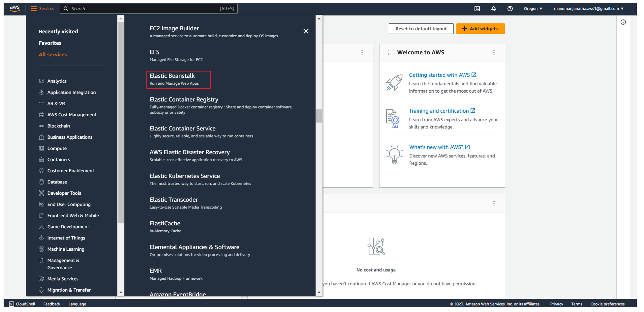Open the Oregon region dropdown

533,9
